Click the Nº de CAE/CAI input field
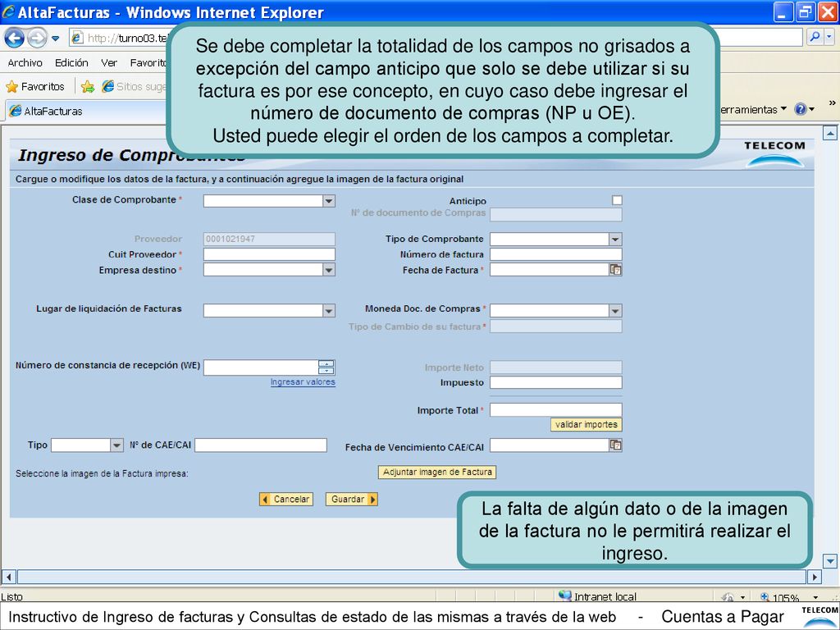Viewport: 840px width, 630px height. pyautogui.click(x=260, y=445)
